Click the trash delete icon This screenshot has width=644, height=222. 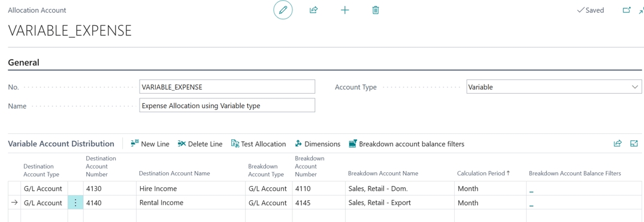pos(375,10)
